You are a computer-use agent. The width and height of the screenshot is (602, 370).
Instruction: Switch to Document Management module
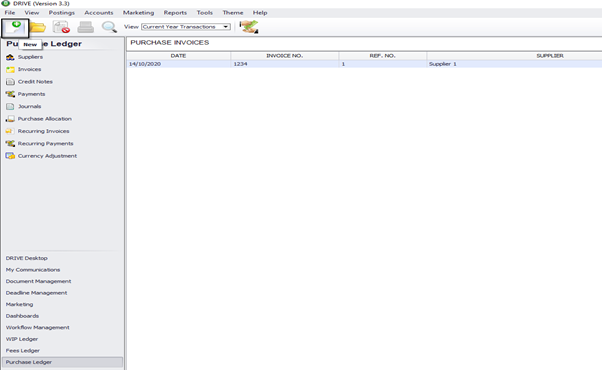point(38,281)
